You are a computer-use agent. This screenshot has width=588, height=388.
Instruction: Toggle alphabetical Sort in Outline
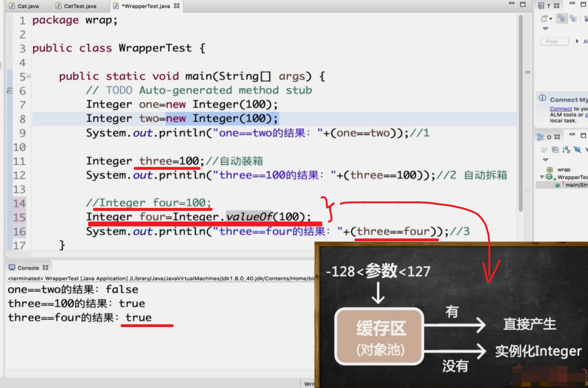[566, 150]
